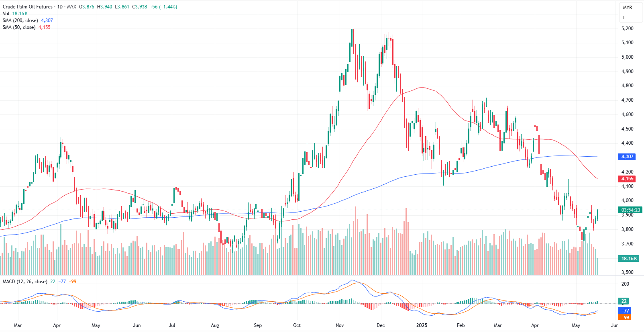Click the orange -99 signal value tag
The width and height of the screenshot is (644, 333).
[x=625, y=317]
